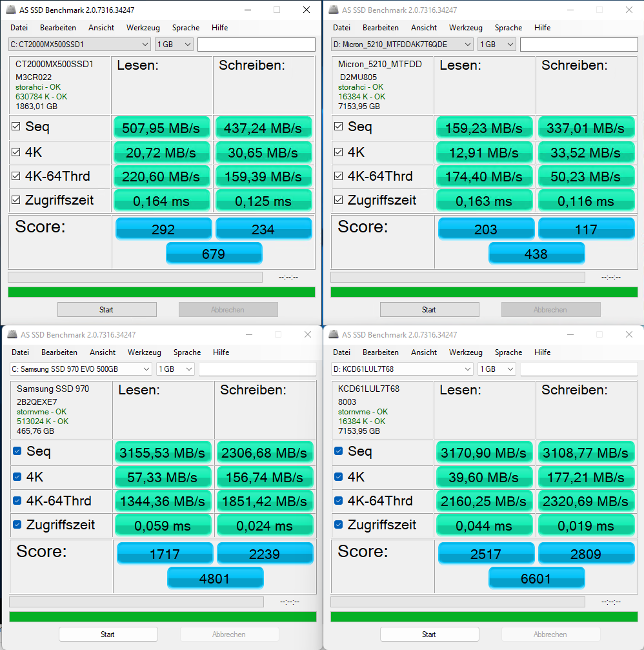
Task: Toggle 4K checkbox in KCD61LUL7T68 window
Action: pos(339,477)
